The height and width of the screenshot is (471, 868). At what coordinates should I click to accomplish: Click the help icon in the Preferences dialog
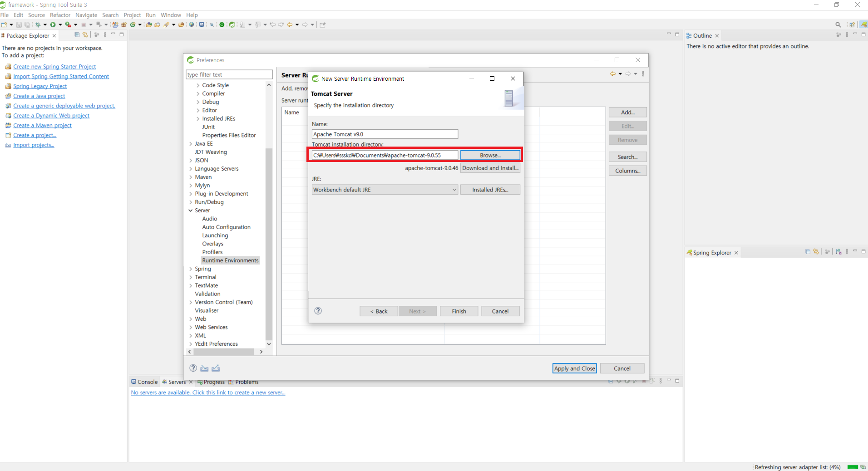click(193, 368)
